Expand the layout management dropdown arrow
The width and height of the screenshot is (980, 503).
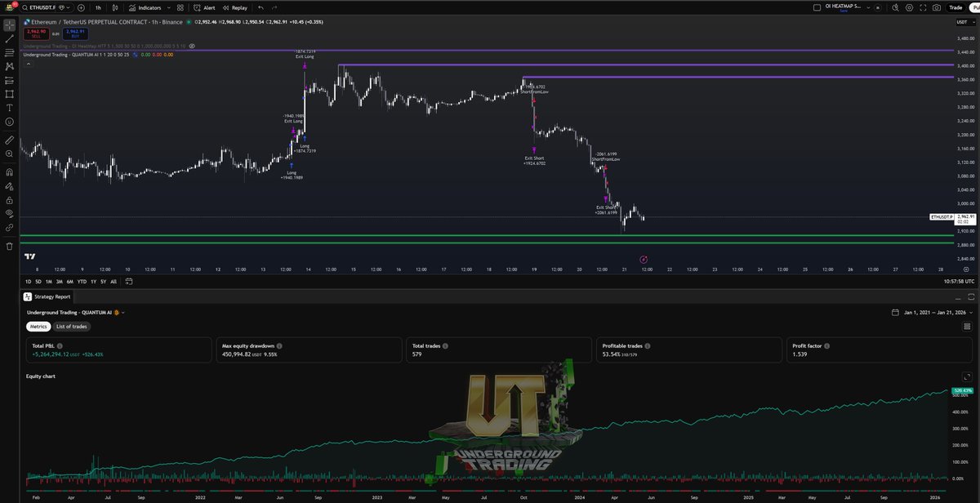(868, 7)
